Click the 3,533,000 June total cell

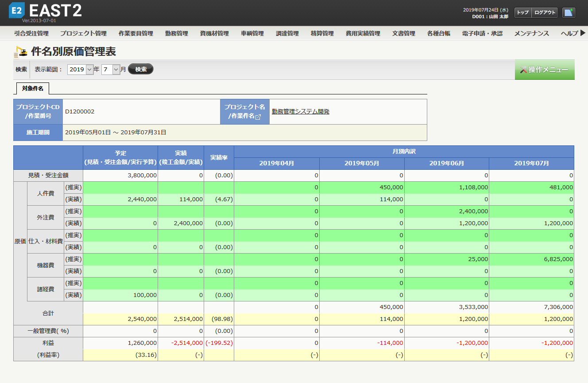[447, 307]
